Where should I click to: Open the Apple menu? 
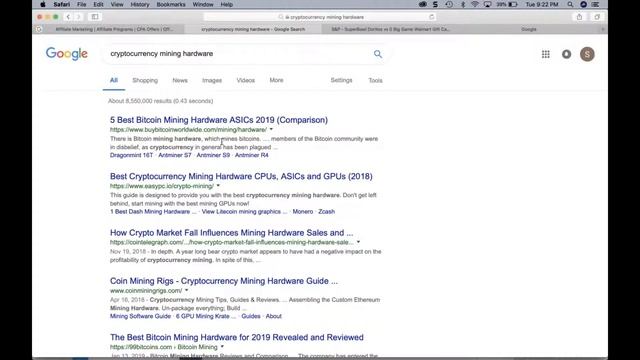point(43,4)
